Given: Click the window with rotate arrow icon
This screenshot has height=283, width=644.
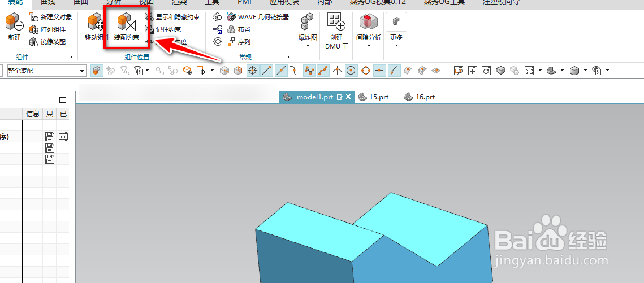Looking at the screenshot, I should pos(486,71).
